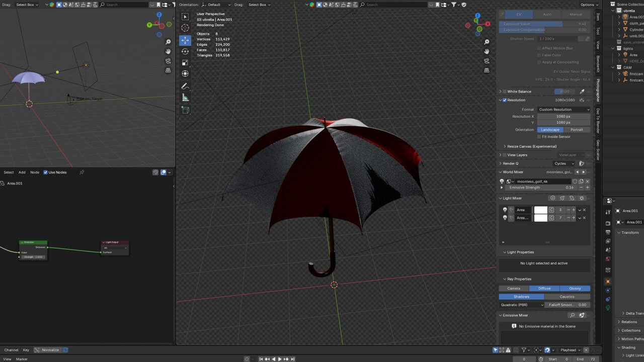Screen dimensions: 644x362
Task: Toggle the World Mixer light bulb icon
Action: coord(502,182)
